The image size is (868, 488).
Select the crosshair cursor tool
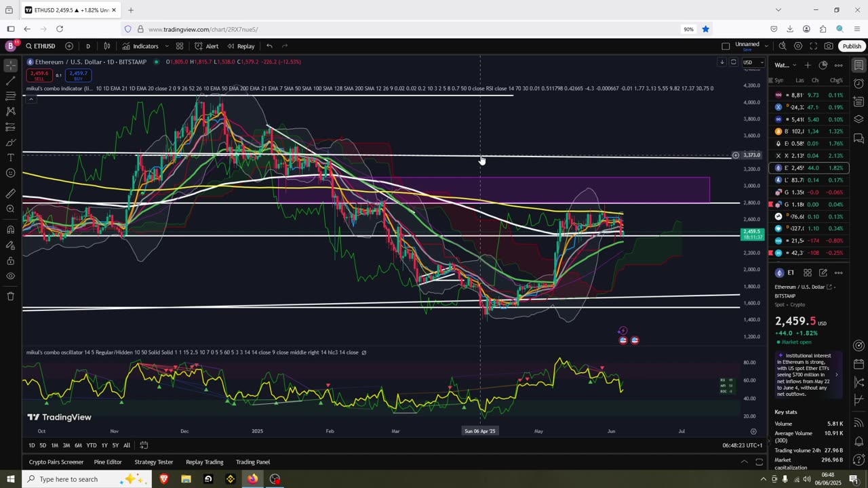10,66
